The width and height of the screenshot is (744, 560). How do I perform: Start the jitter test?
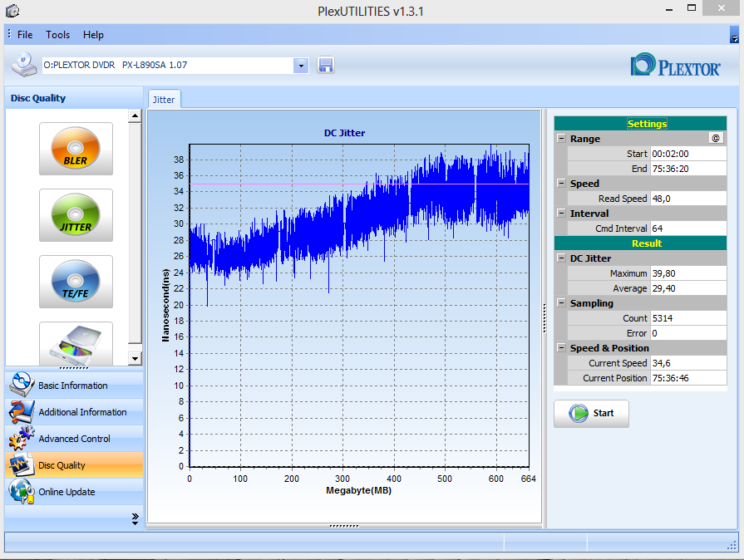[x=591, y=414]
